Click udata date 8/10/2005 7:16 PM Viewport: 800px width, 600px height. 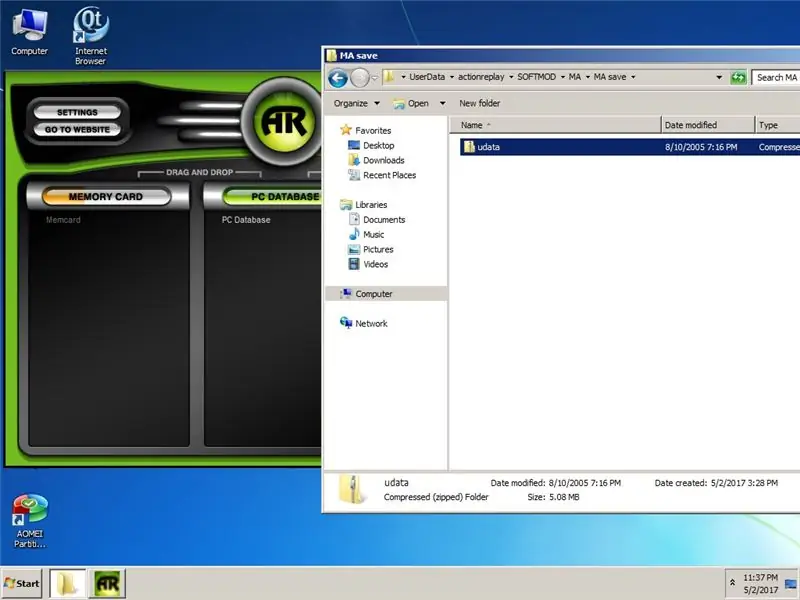click(x=701, y=147)
